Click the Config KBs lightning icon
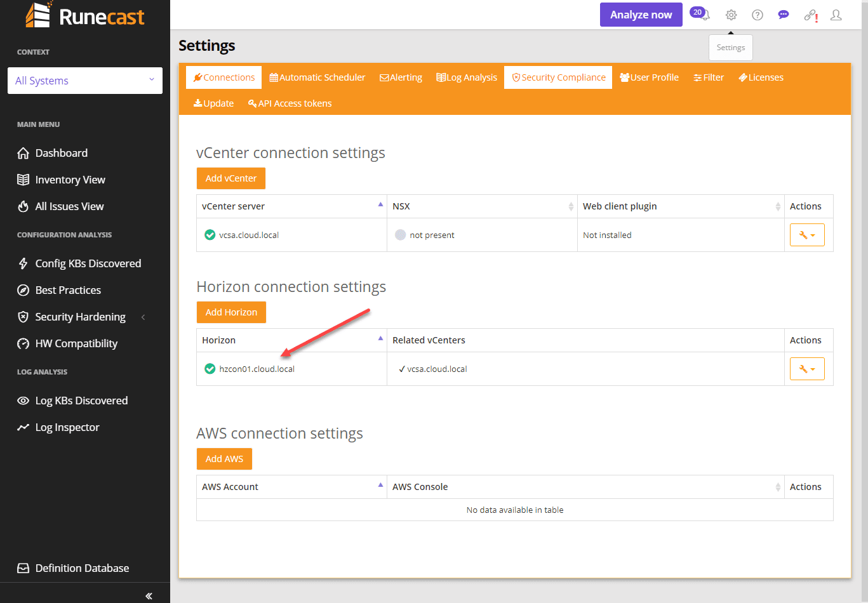 point(23,263)
